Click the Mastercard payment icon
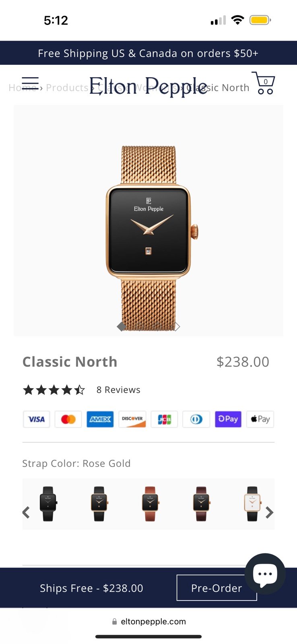The width and height of the screenshot is (297, 644). coord(68,419)
